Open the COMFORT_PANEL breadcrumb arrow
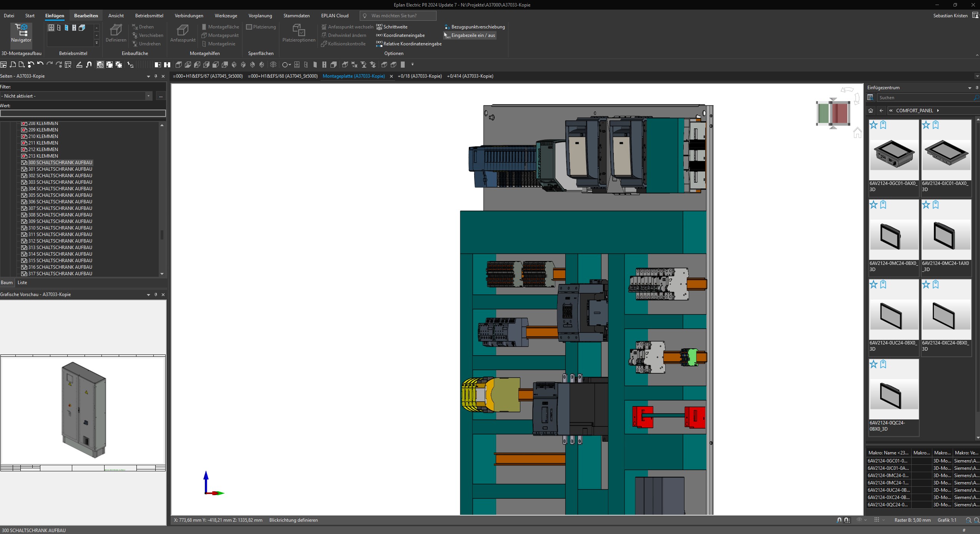 (x=938, y=111)
